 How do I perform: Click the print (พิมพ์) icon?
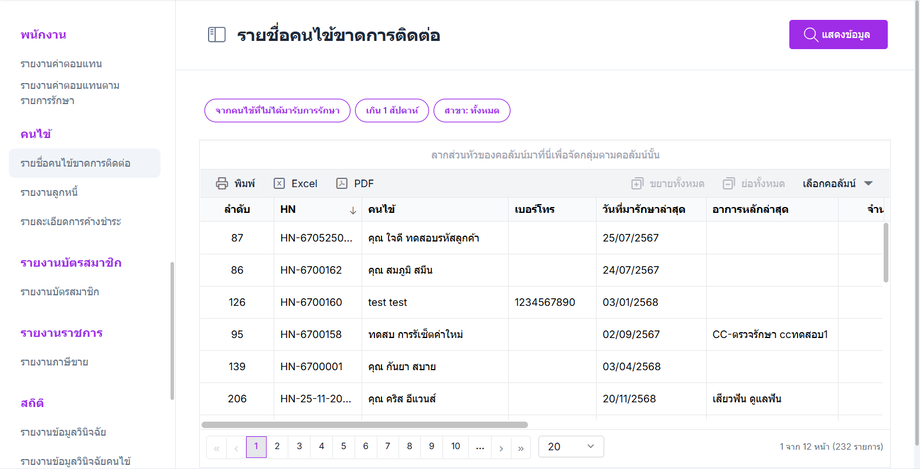(x=222, y=184)
